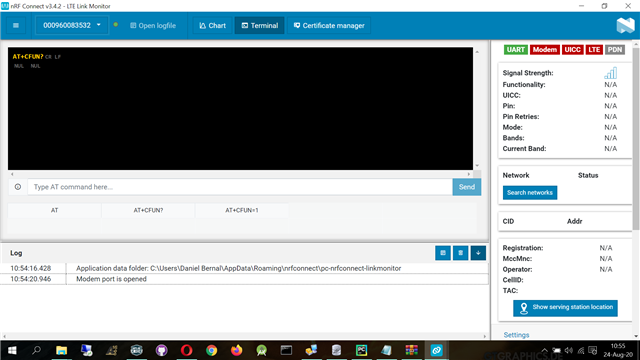Open Windows taskbar search
Viewport: 640px width, 360px height.
coord(36,350)
